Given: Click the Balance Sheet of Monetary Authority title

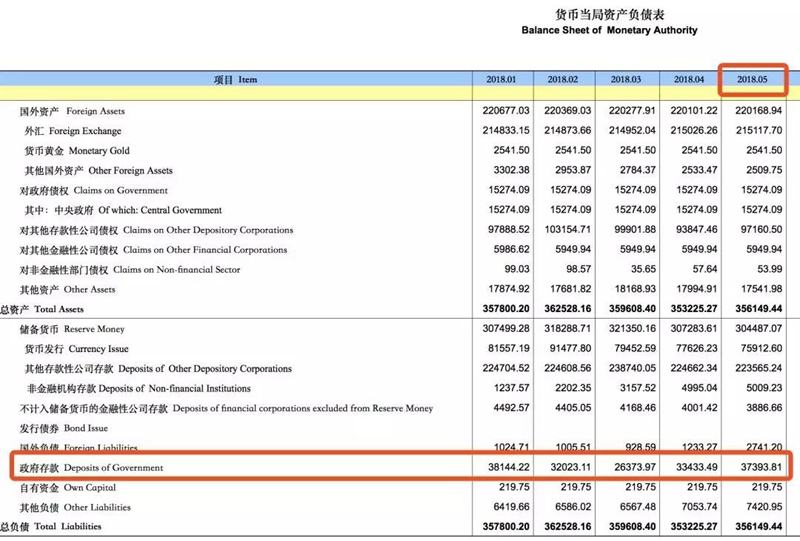Looking at the screenshot, I should (609, 30).
